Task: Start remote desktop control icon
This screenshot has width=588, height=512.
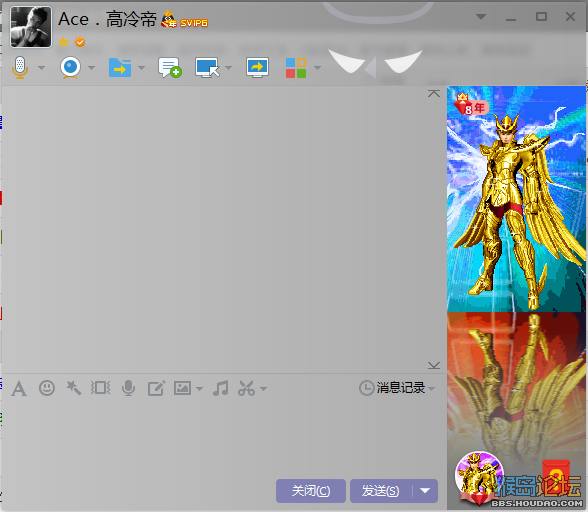Action: 207,68
